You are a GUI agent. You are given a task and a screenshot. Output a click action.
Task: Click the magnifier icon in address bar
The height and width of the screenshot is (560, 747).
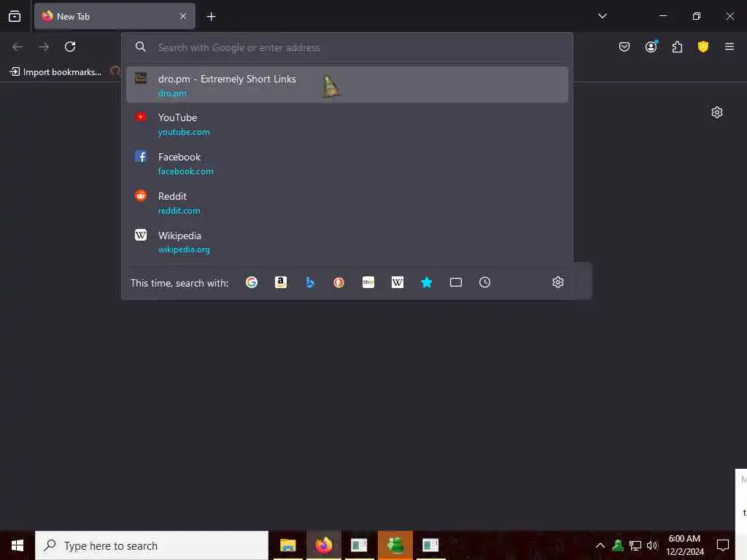(x=141, y=47)
